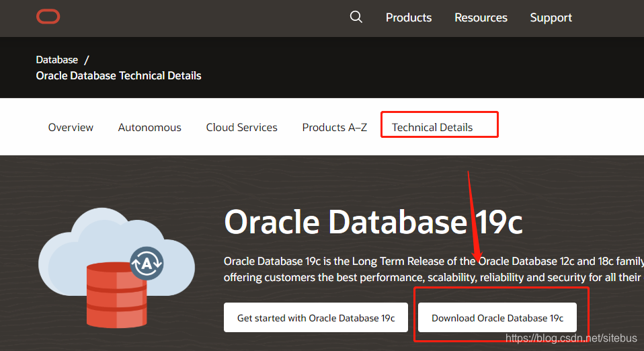Viewport: 644px width, 351px height.
Task: Click the Oracle Database 19c heading
Action: point(373,223)
